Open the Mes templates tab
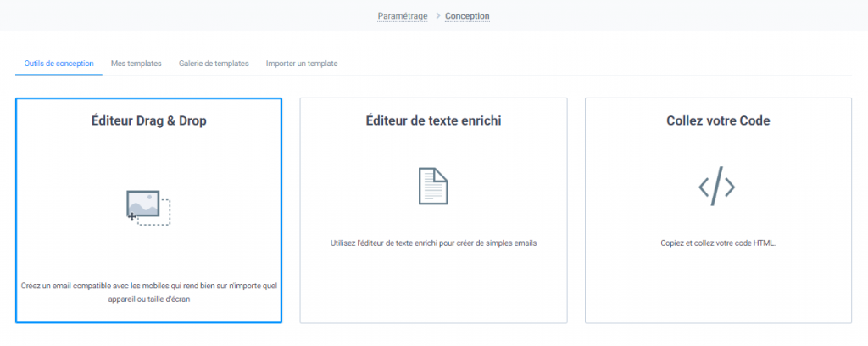 coord(136,64)
